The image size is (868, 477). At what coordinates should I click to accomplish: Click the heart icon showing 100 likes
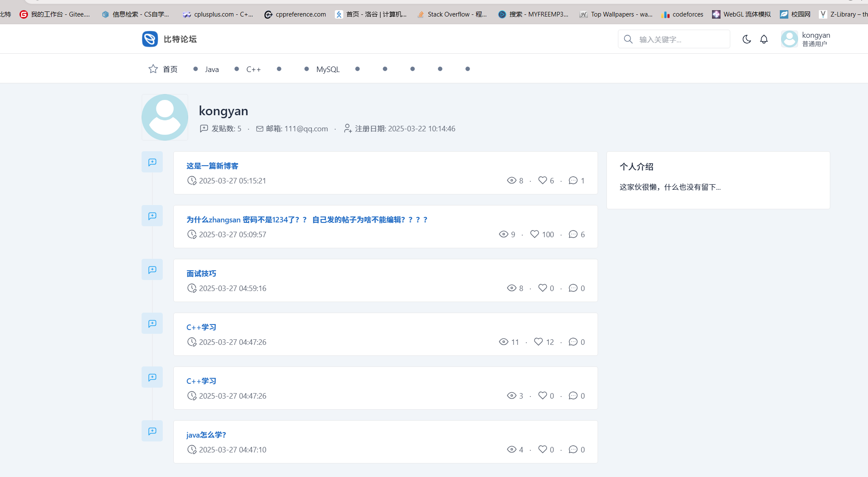point(534,234)
